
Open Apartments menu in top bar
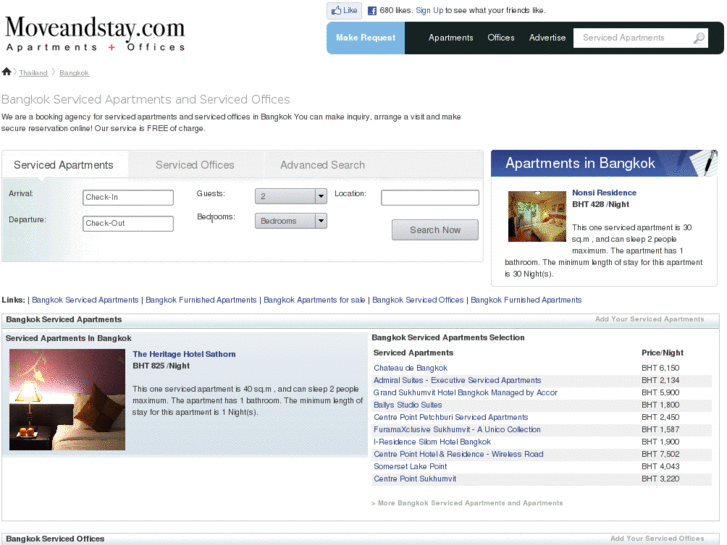click(451, 38)
